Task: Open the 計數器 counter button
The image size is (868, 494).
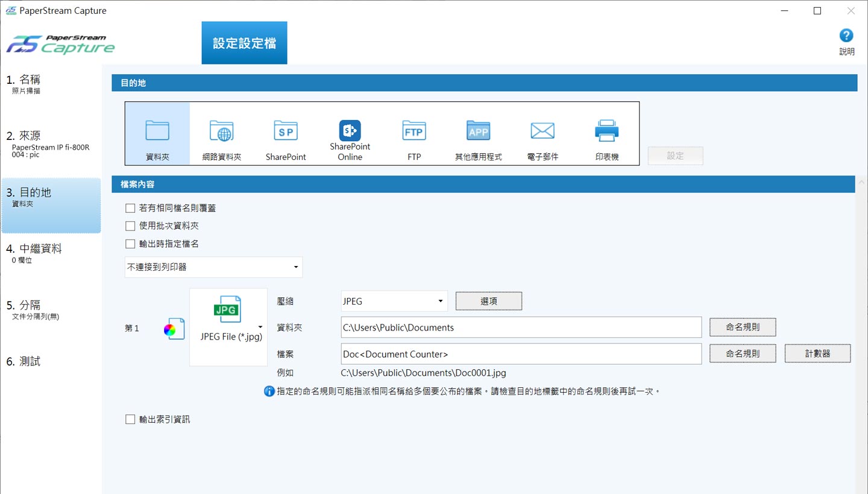Action: coord(817,354)
